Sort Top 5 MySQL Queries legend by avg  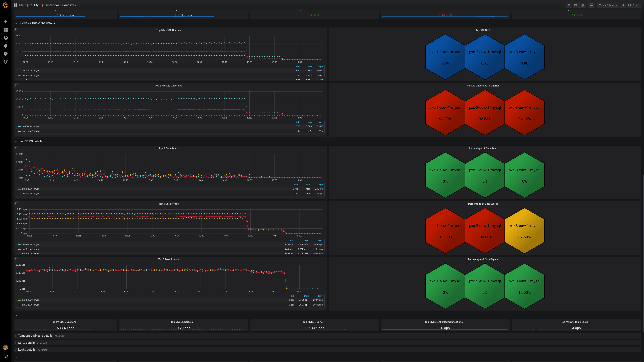point(320,67)
